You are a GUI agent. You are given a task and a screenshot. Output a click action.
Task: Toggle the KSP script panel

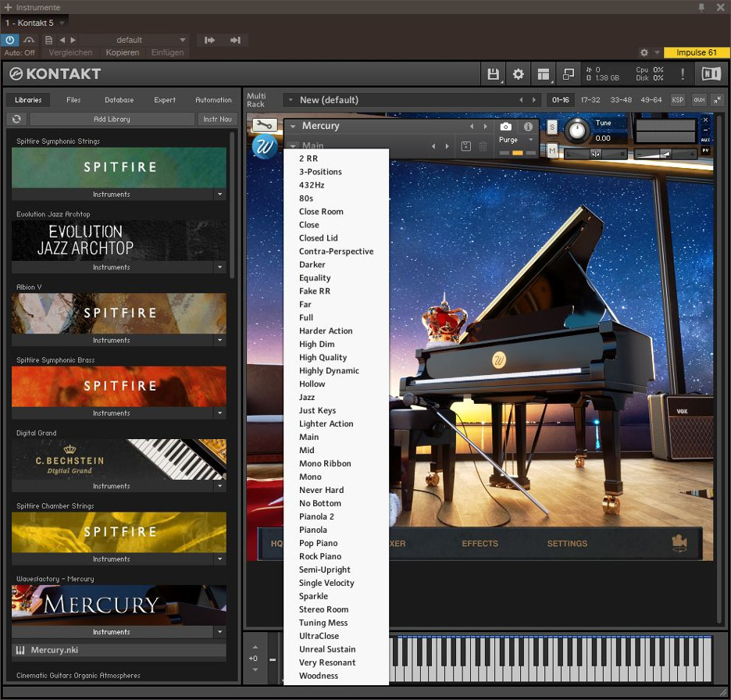[677, 100]
